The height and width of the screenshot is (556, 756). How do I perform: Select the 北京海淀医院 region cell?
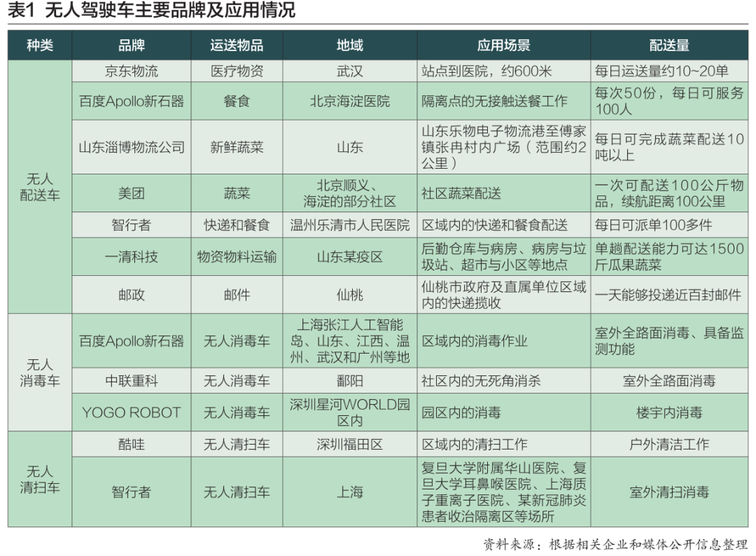tap(349, 101)
